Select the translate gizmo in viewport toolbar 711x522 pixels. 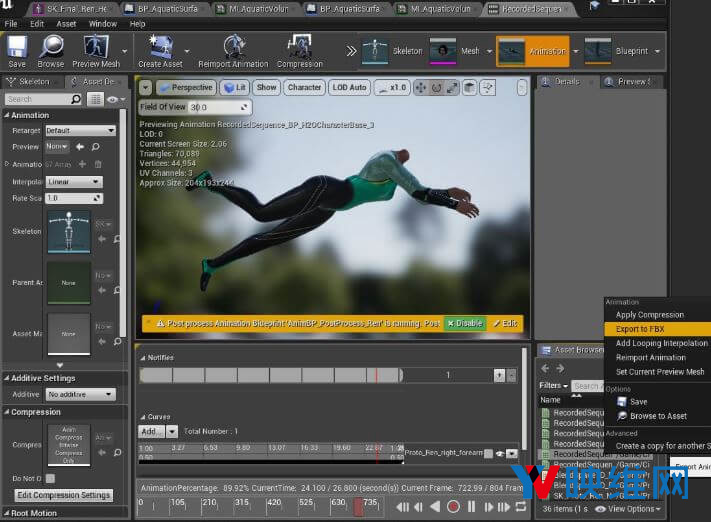click(x=420, y=88)
